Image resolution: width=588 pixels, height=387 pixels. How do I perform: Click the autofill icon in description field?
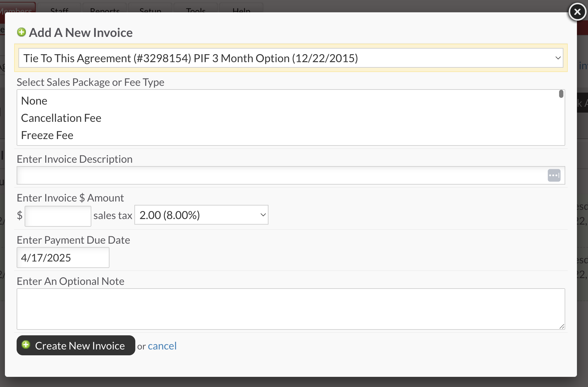pos(554,175)
